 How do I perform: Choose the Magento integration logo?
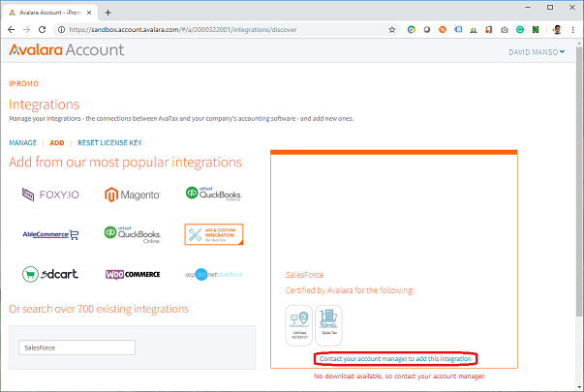(x=133, y=195)
